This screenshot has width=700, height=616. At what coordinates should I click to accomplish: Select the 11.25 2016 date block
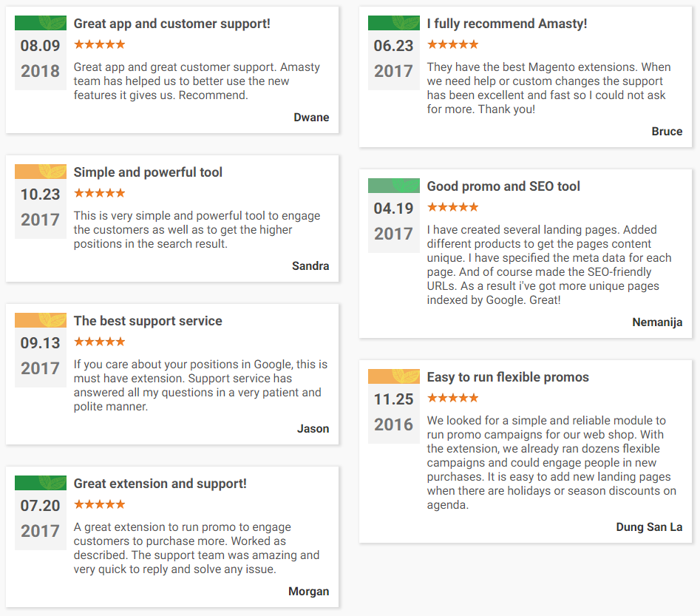point(394,413)
